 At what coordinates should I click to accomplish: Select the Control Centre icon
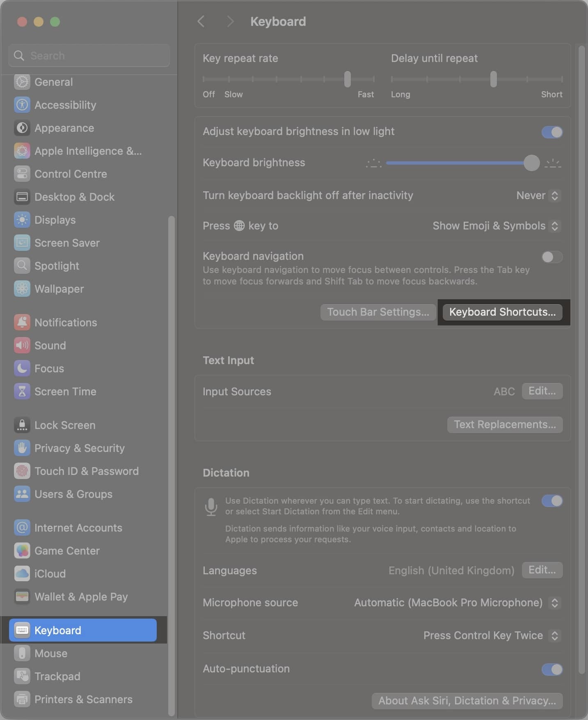coord(22,174)
